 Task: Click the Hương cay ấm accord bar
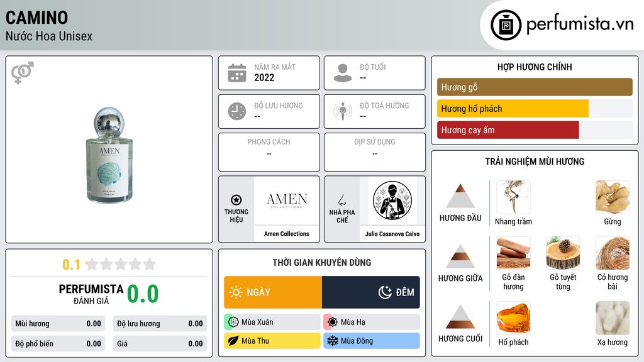508,130
